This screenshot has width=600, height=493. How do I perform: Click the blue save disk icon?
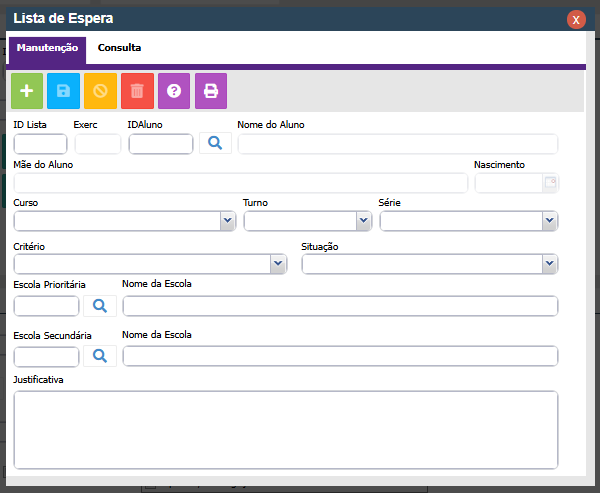[64, 91]
